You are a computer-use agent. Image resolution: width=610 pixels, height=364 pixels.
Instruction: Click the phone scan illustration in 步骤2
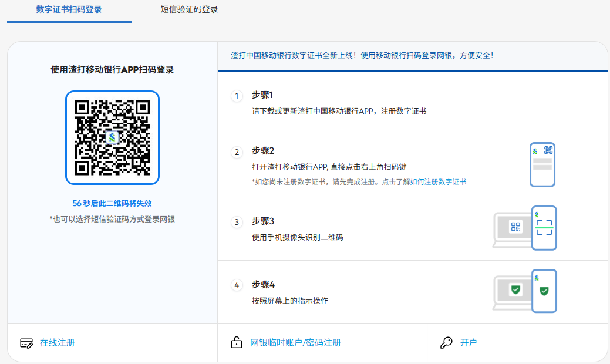tap(542, 164)
